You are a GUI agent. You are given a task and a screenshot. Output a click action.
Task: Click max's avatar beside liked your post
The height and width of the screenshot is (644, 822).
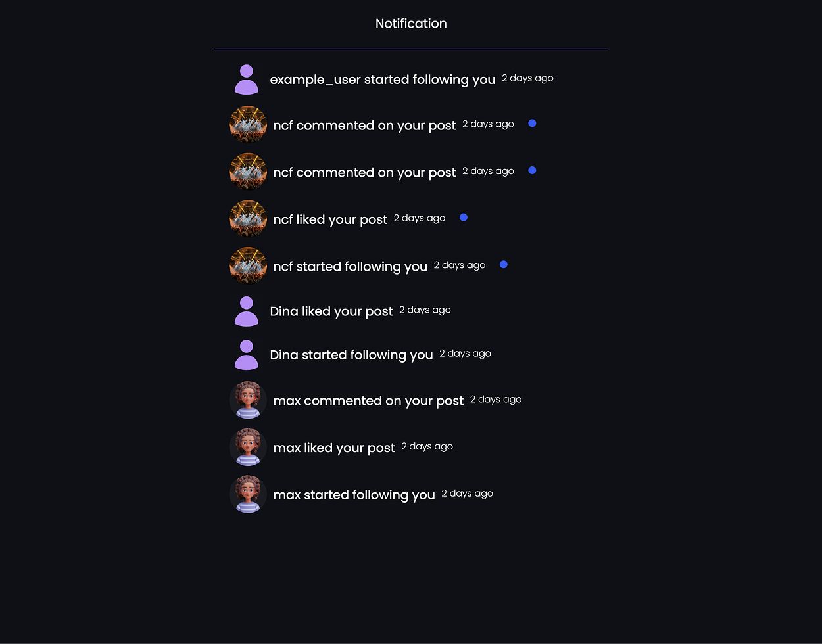248,447
